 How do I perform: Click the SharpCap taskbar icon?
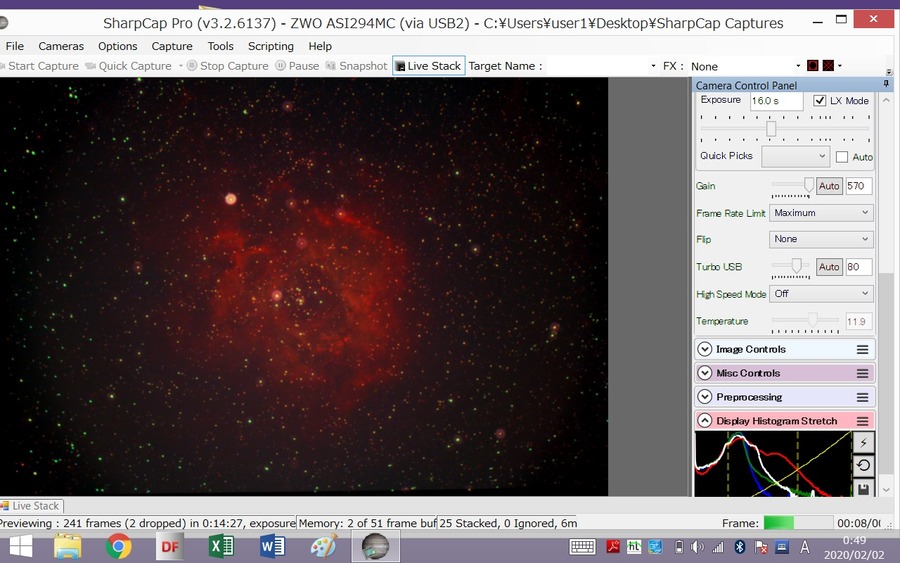[x=375, y=546]
